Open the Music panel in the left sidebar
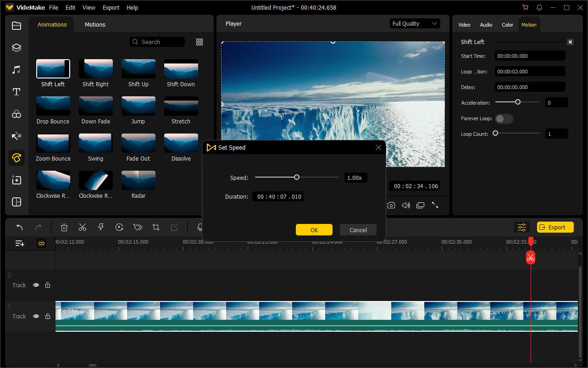This screenshot has height=368, width=588. coord(16,69)
